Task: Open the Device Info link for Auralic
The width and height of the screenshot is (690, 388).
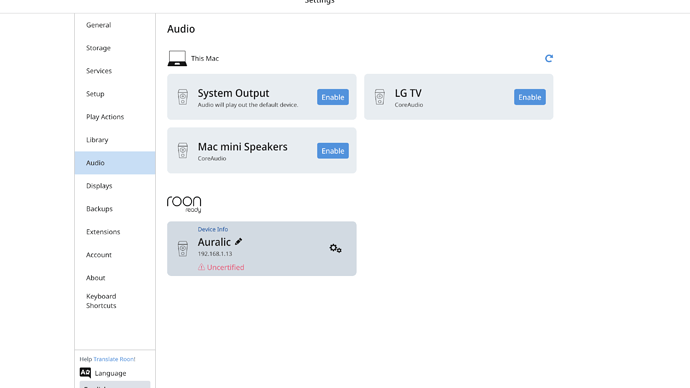Action: click(213, 229)
